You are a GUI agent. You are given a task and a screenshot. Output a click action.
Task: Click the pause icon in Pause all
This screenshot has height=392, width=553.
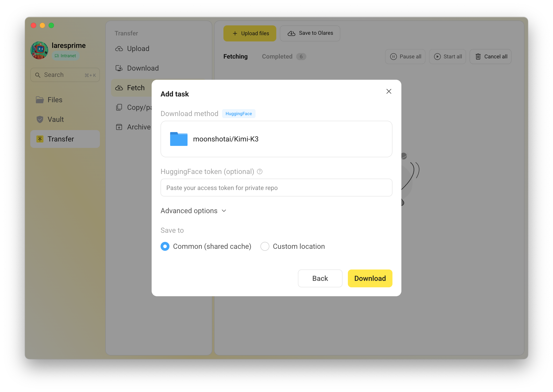point(393,57)
